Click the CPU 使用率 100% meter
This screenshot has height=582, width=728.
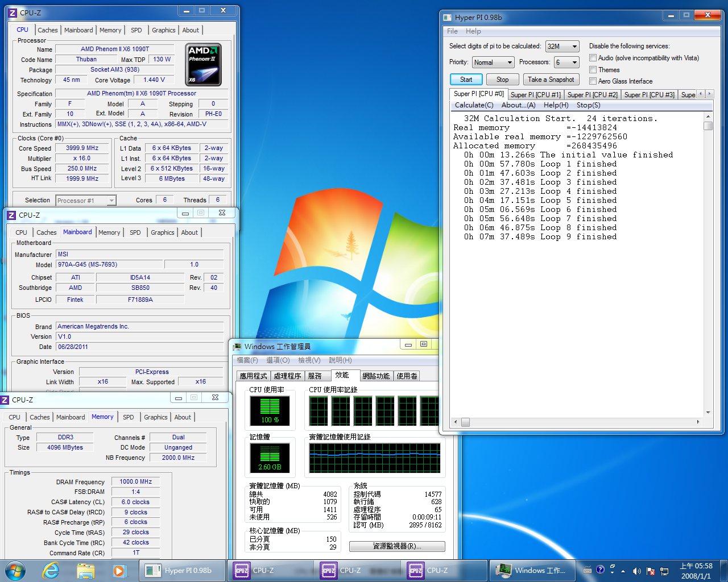coord(270,410)
